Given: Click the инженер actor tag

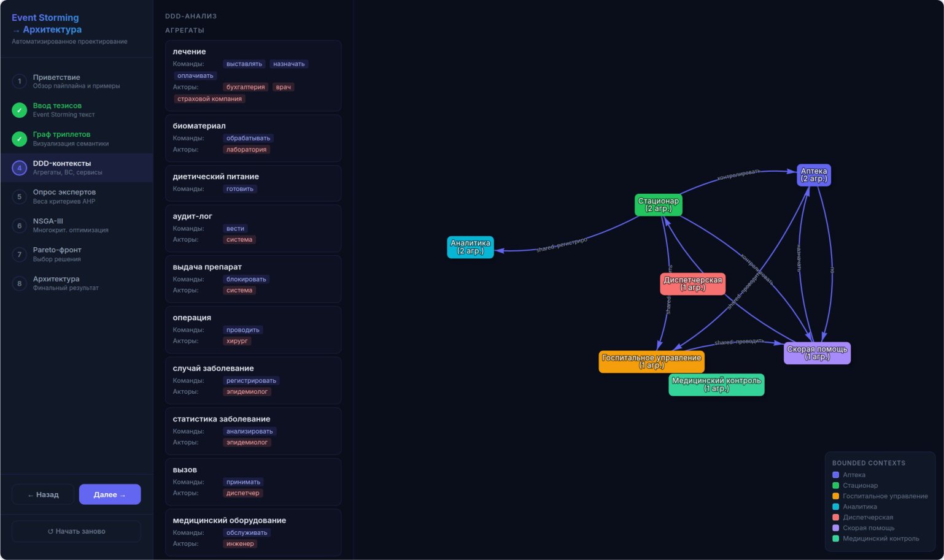Looking at the screenshot, I should point(240,544).
